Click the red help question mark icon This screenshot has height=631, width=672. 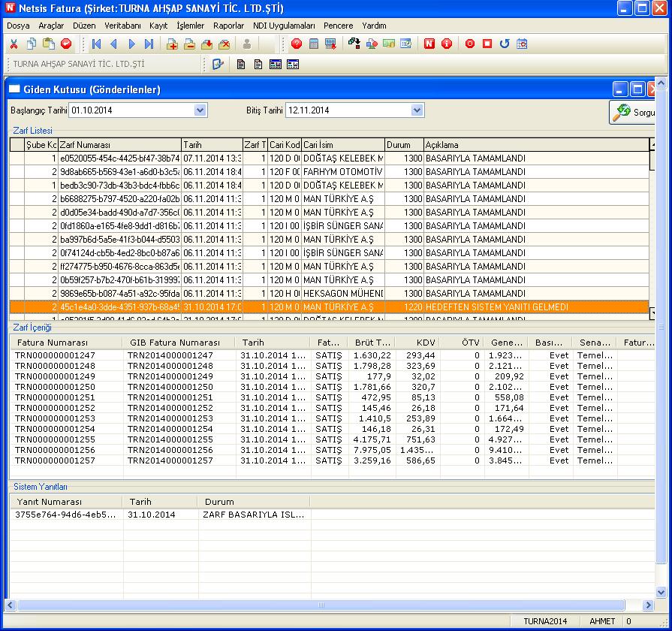tap(297, 44)
